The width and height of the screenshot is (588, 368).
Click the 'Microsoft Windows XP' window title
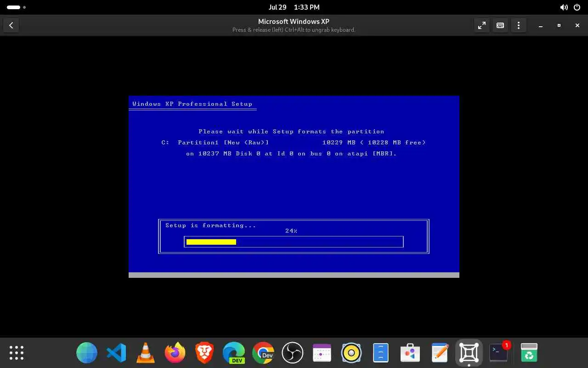(x=294, y=22)
